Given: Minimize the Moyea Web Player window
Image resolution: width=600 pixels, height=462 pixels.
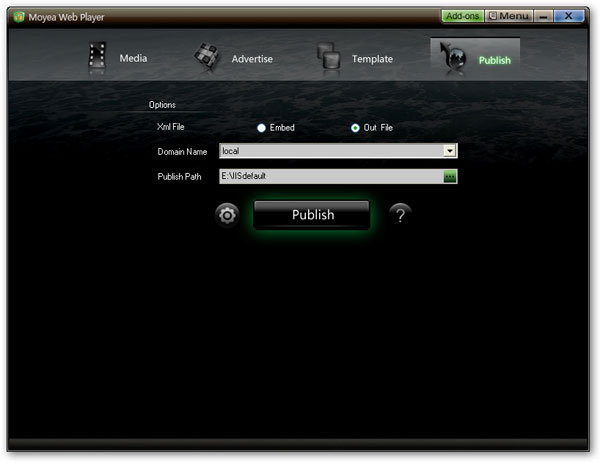Looking at the screenshot, I should tap(543, 16).
